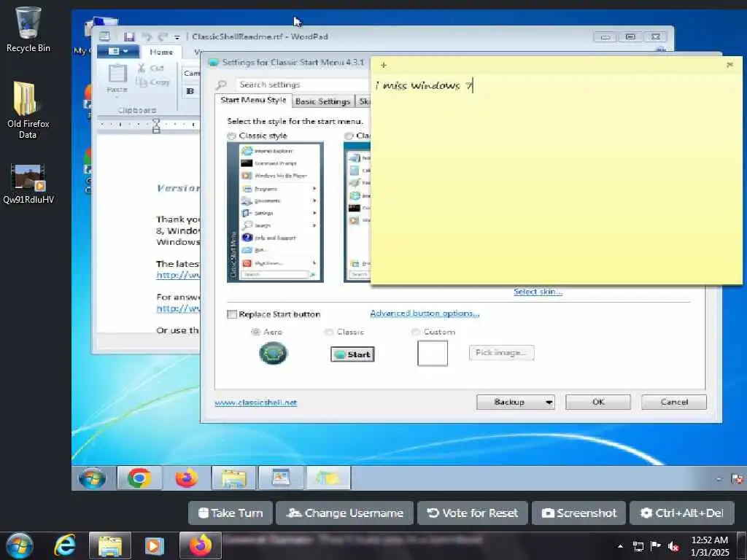The height and width of the screenshot is (560, 747).
Task: Open the inner Windows 7 Start orb
Action: 93,478
